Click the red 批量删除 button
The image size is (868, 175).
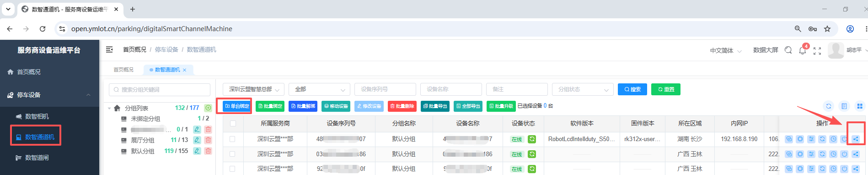[402, 106]
